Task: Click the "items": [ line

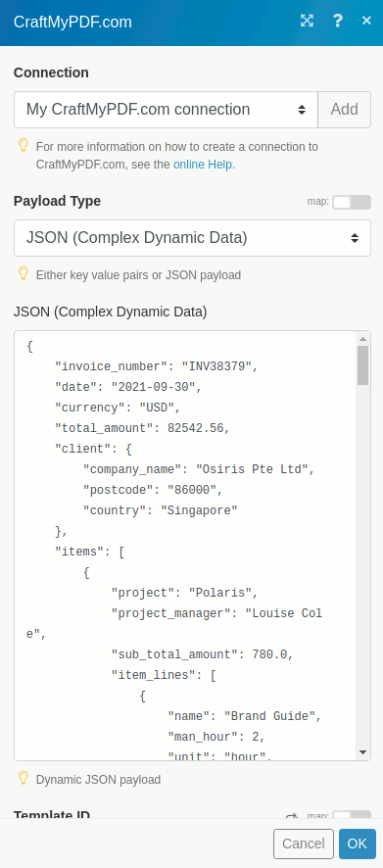Action: click(x=90, y=552)
